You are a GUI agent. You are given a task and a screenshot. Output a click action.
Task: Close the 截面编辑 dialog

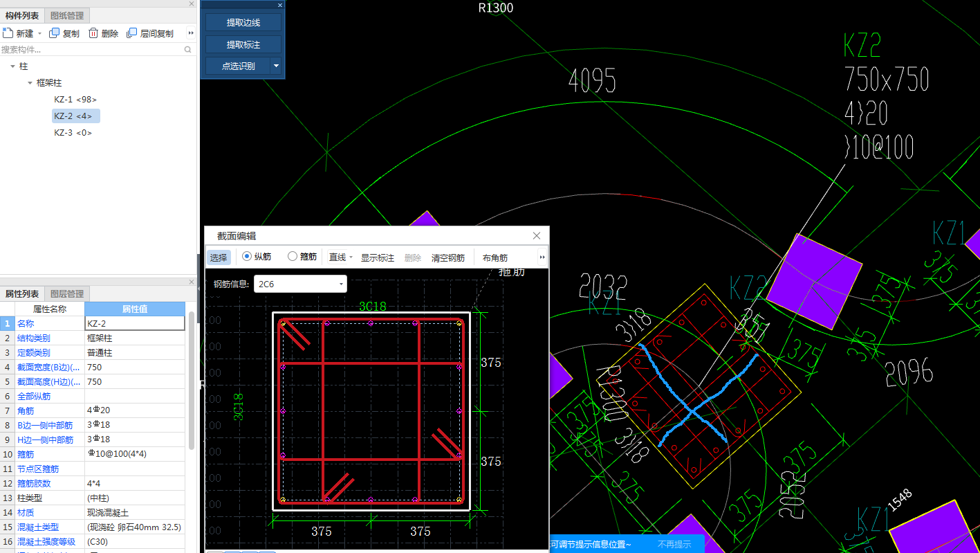pyautogui.click(x=537, y=236)
